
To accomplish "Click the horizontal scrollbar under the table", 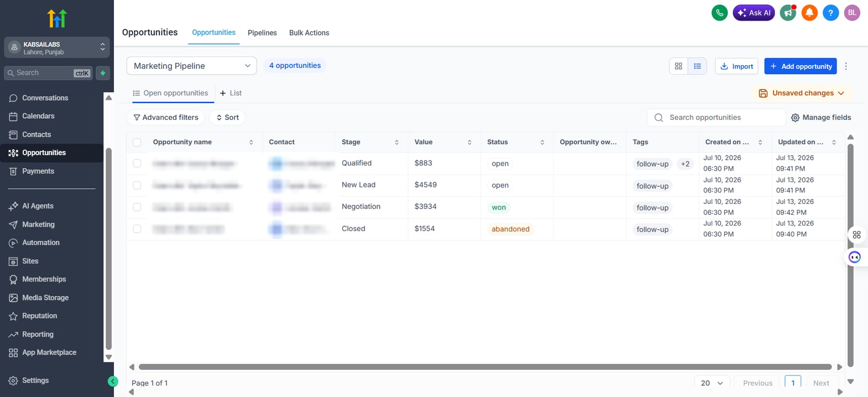I will coord(485,367).
